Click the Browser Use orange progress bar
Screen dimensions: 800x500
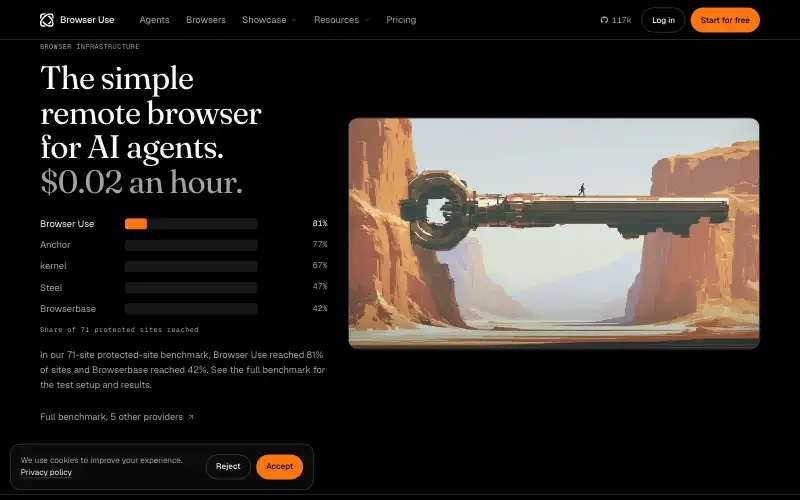point(136,223)
